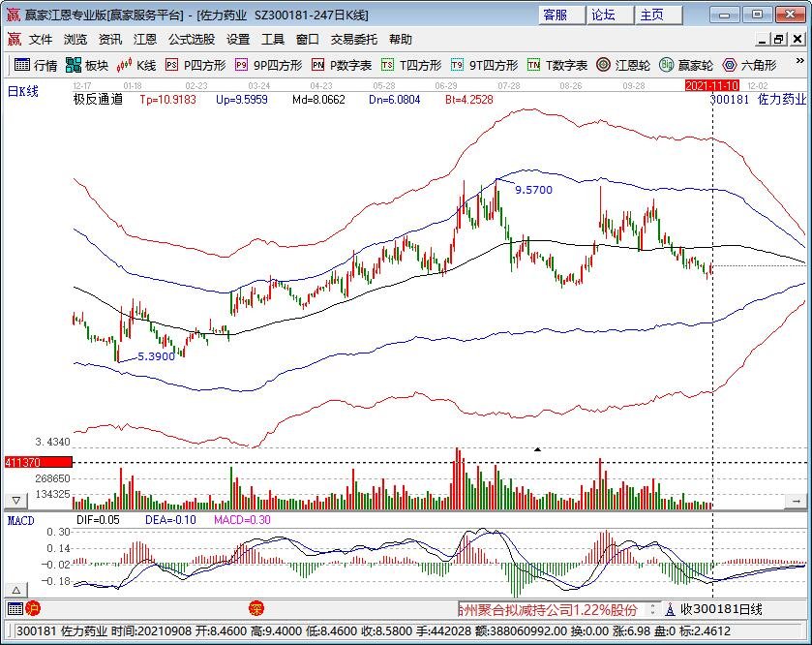Viewport: 812px width, 645px height.
Task: Open the 交易委托 menu
Action: click(354, 40)
